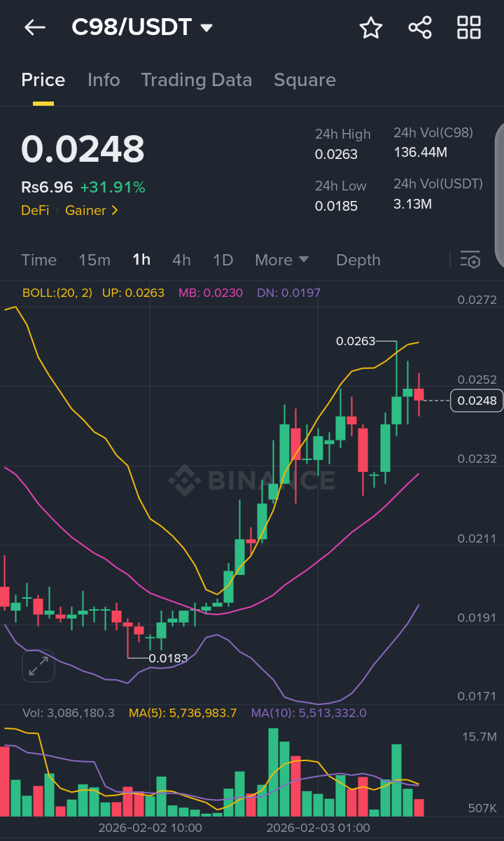Switch to the Price tab
Viewport: 504px width, 841px height.
pyautogui.click(x=43, y=80)
